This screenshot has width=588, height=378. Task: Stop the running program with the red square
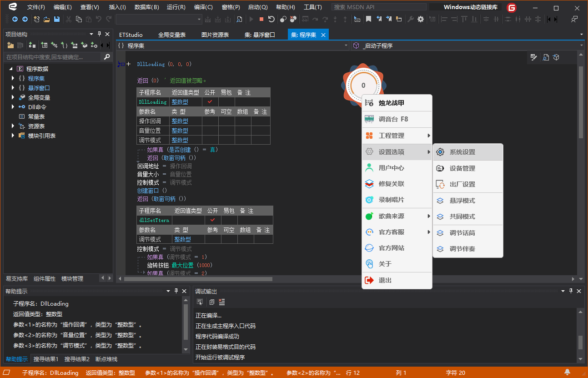(x=261, y=19)
